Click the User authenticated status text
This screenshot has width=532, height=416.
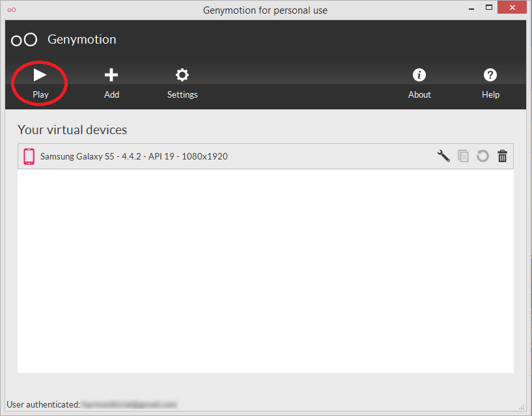[44, 404]
